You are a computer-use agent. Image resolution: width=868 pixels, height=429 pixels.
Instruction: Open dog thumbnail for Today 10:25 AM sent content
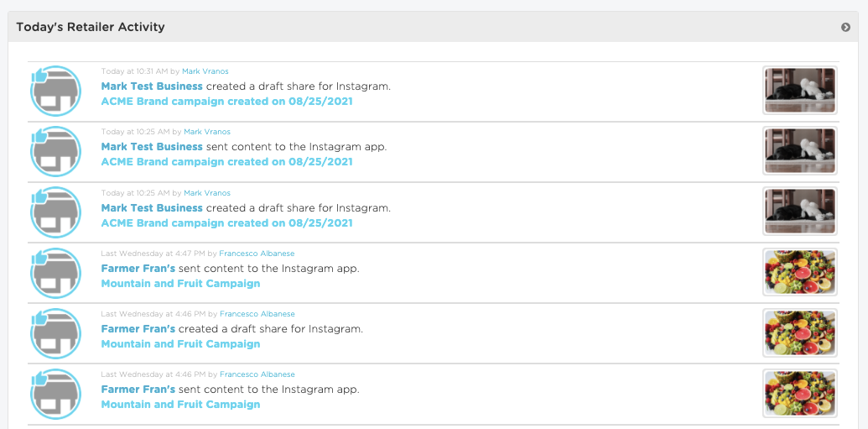tap(800, 151)
